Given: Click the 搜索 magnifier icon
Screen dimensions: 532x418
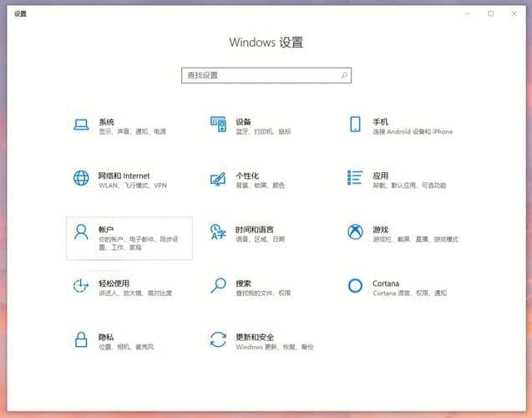Looking at the screenshot, I should pos(218,286).
